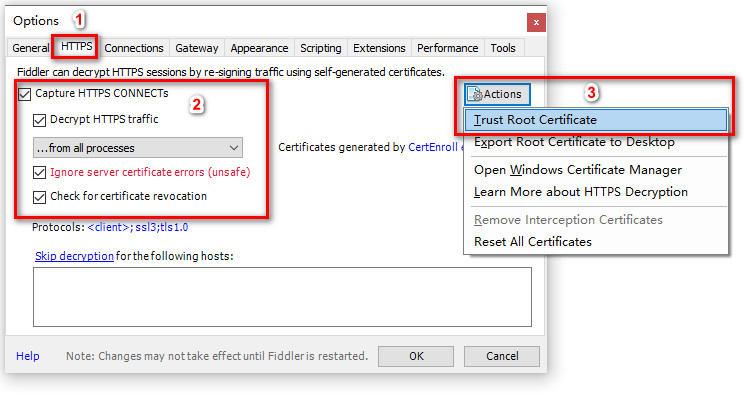
Task: Expand the from all processes dropdown
Action: coord(138,148)
